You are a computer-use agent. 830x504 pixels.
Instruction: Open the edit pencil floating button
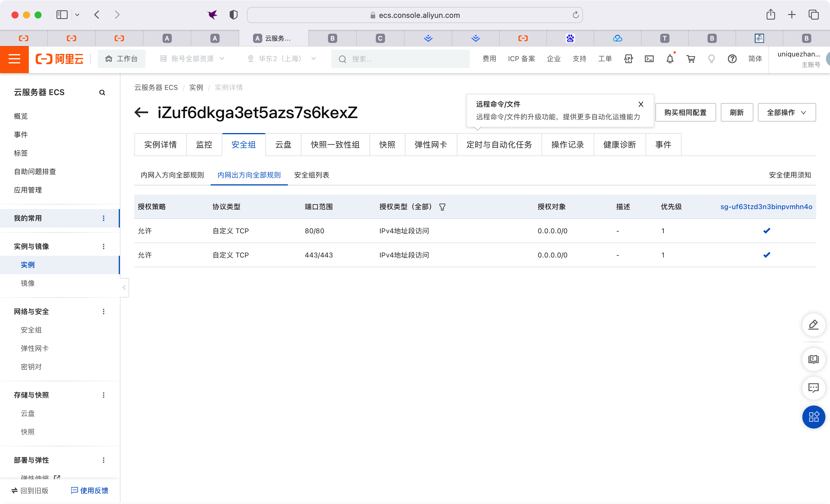[x=813, y=325]
